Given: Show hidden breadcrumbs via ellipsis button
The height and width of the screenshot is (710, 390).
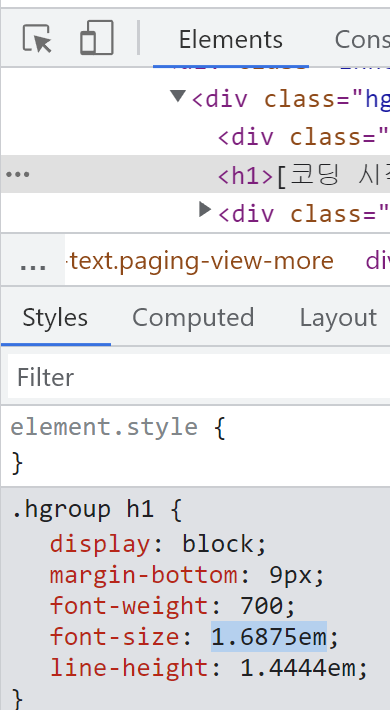Looking at the screenshot, I should 33,261.
